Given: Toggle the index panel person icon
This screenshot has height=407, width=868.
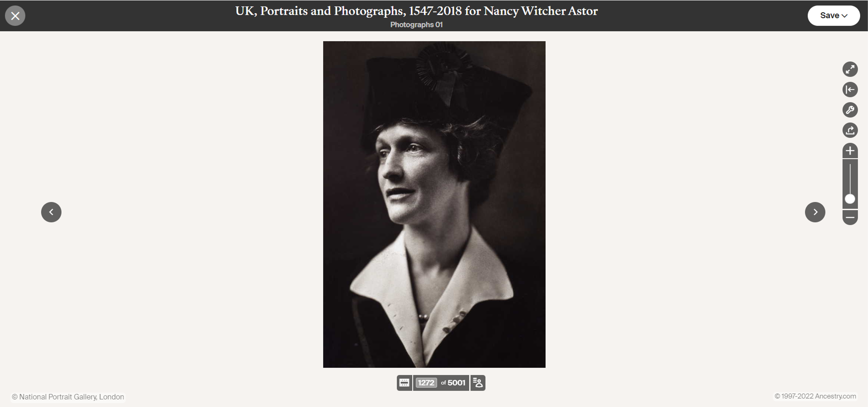Looking at the screenshot, I should click(x=478, y=383).
